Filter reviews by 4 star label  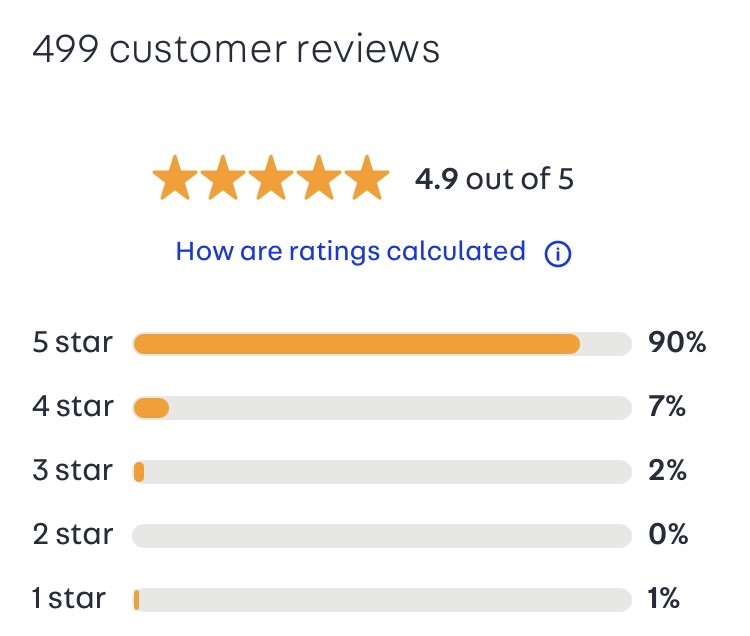(x=73, y=406)
